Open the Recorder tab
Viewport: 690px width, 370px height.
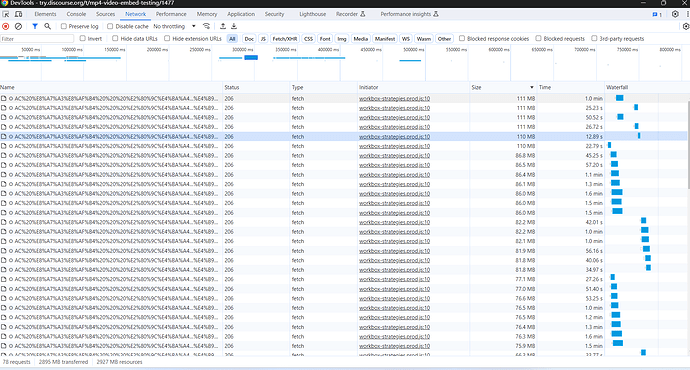pos(351,14)
